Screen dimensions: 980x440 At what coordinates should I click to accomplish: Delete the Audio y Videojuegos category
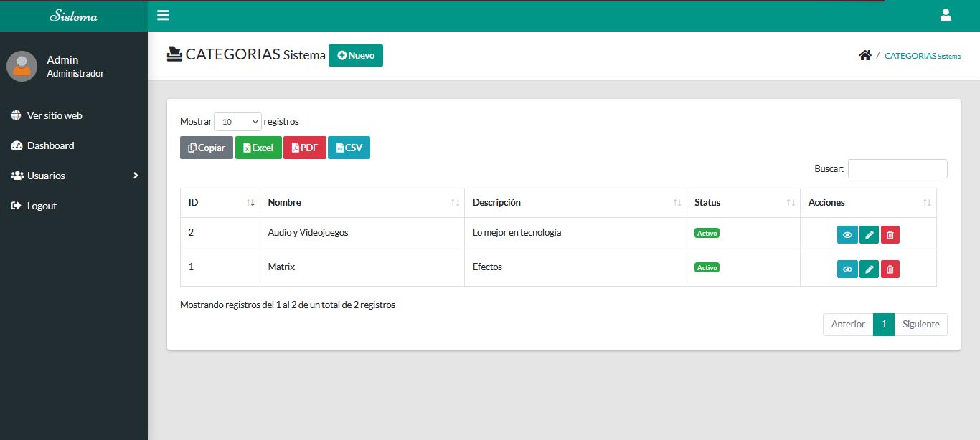pyautogui.click(x=890, y=234)
